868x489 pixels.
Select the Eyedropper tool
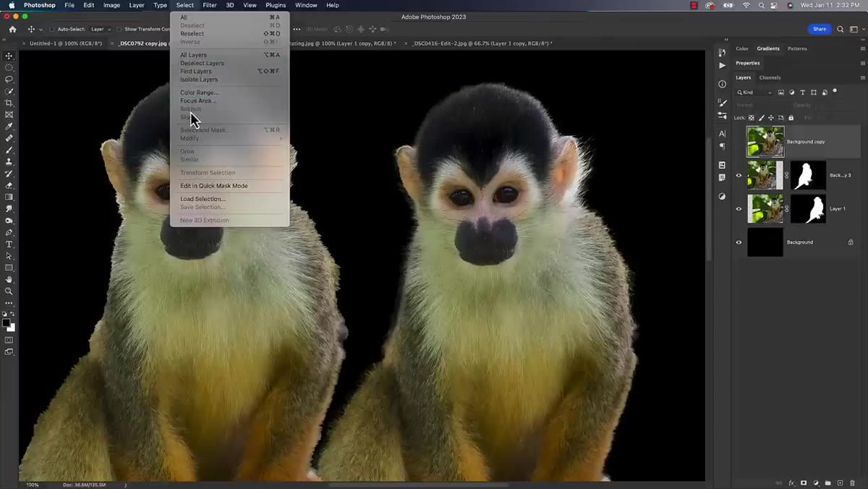(x=9, y=127)
